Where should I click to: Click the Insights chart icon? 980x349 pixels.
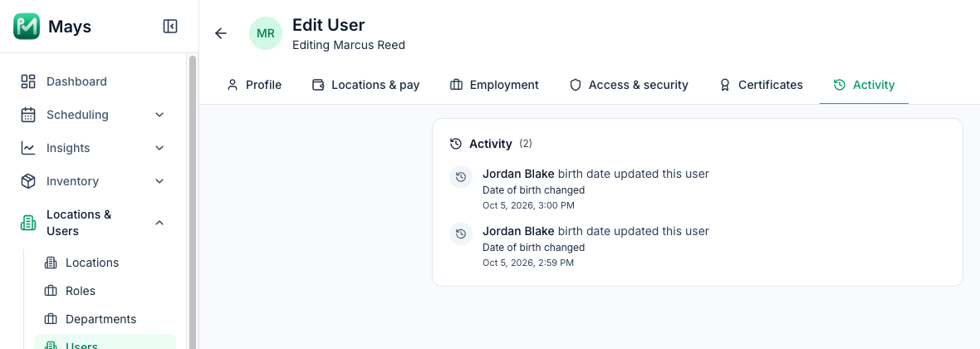[28, 148]
